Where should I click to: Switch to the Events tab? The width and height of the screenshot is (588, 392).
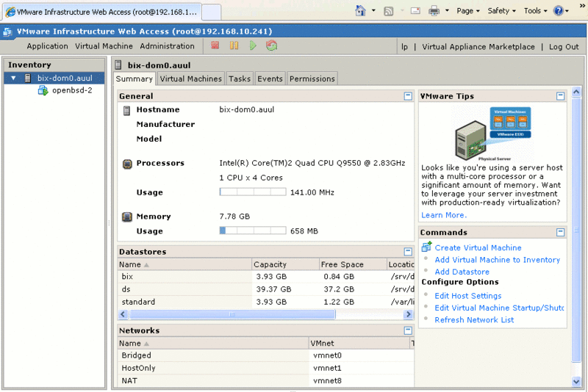(x=270, y=79)
